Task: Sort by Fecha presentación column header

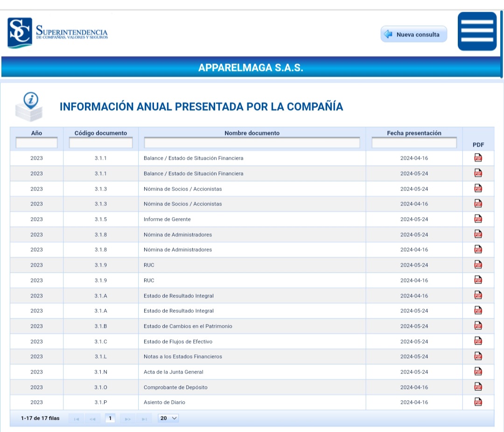Action: click(414, 133)
